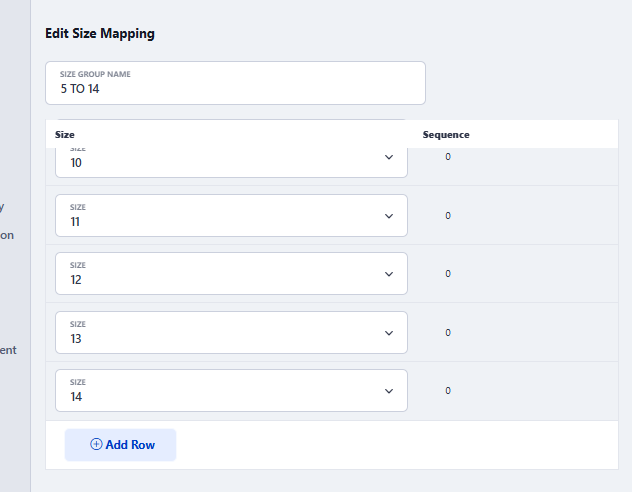Image resolution: width=632 pixels, height=492 pixels.
Task: Click the Size column header
Action: [65, 134]
